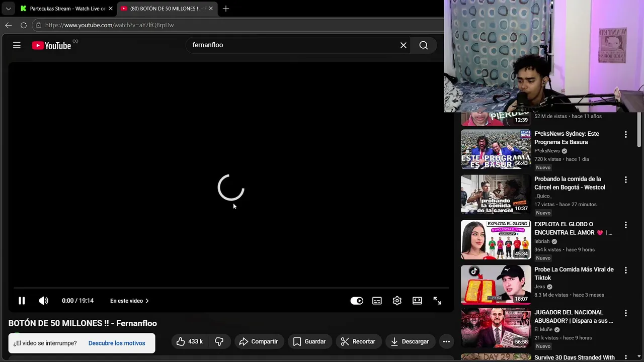Open JUGADOR DEL NACIONAL video thumbnail
Viewport: 644px width, 362px height.
[x=496, y=328]
